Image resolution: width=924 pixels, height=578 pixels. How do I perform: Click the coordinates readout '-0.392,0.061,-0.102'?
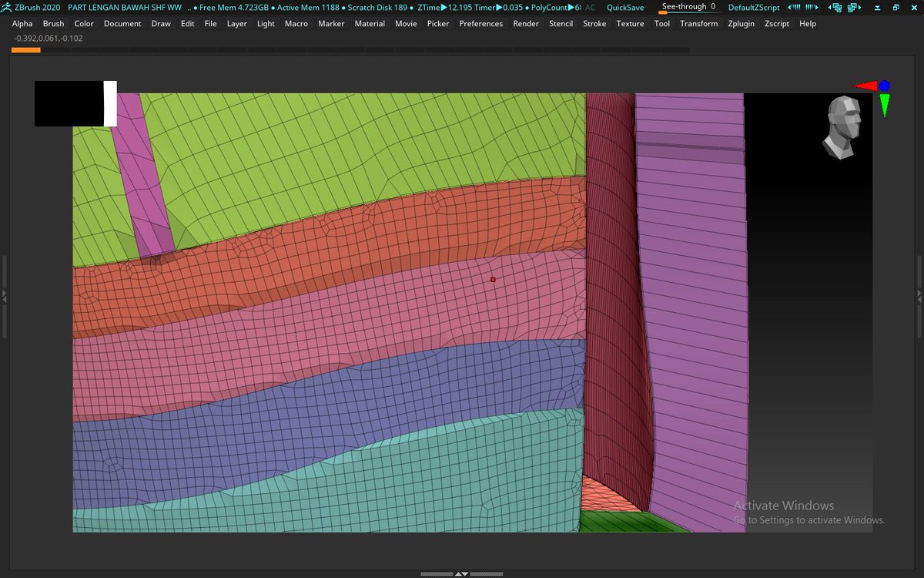49,38
